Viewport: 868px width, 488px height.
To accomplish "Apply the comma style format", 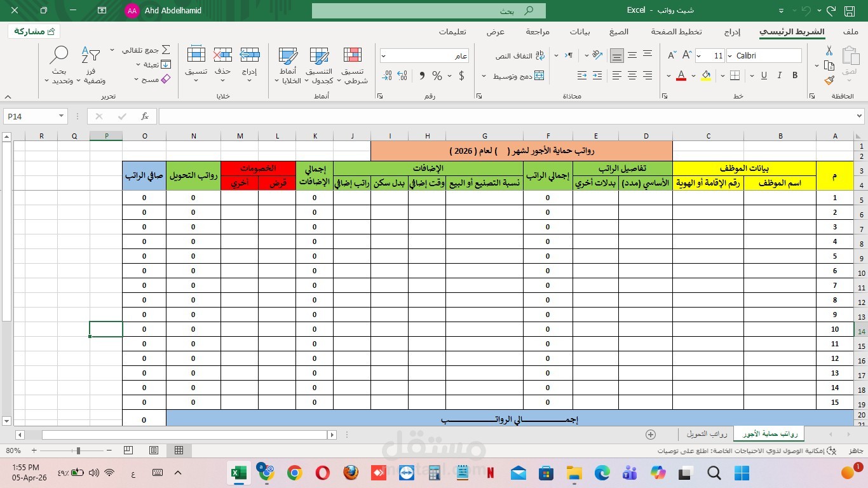I will [x=421, y=76].
